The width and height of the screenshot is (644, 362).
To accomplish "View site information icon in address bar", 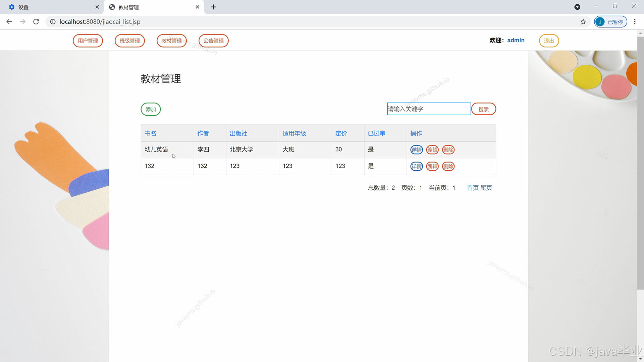I will tap(53, 22).
